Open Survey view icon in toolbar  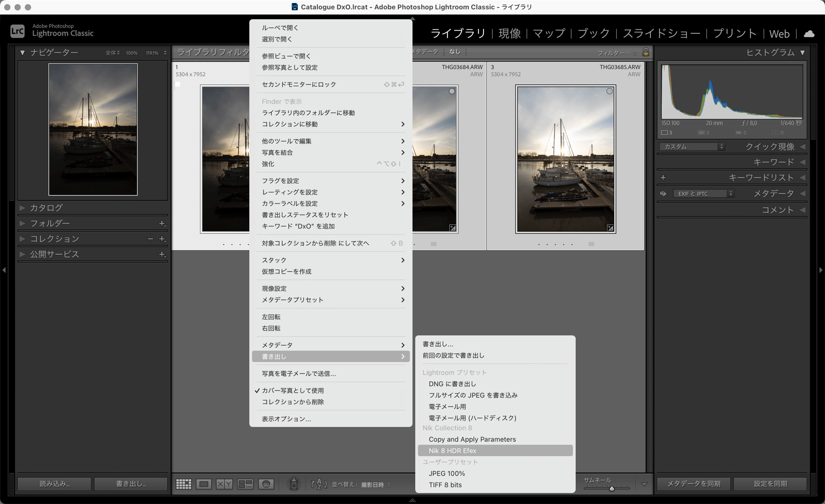245,484
